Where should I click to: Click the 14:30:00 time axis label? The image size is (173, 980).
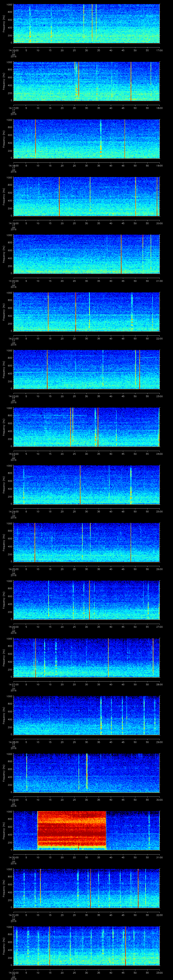coord(14,857)
